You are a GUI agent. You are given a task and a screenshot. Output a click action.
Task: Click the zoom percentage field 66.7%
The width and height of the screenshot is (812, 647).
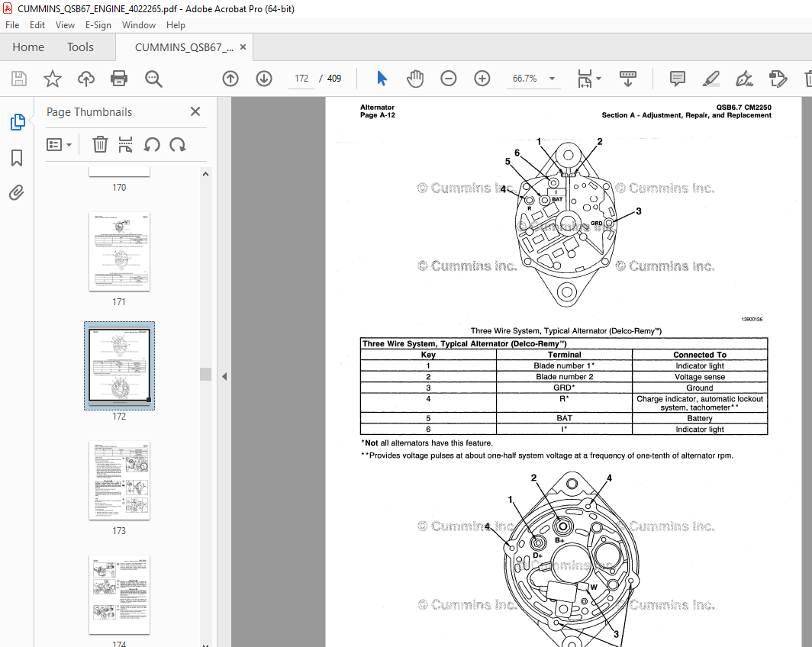(x=524, y=79)
